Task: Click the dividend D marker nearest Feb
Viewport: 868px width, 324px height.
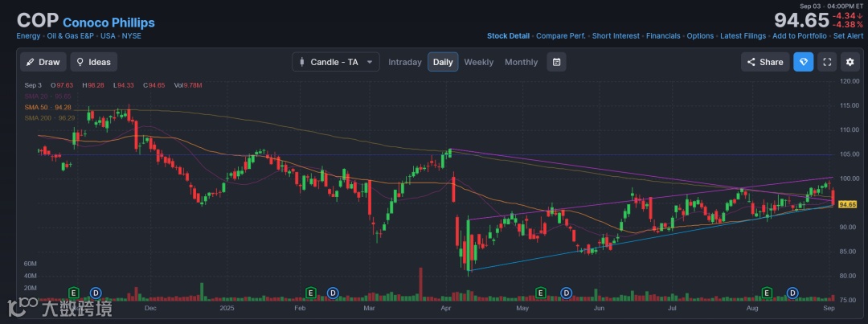Action: point(333,293)
